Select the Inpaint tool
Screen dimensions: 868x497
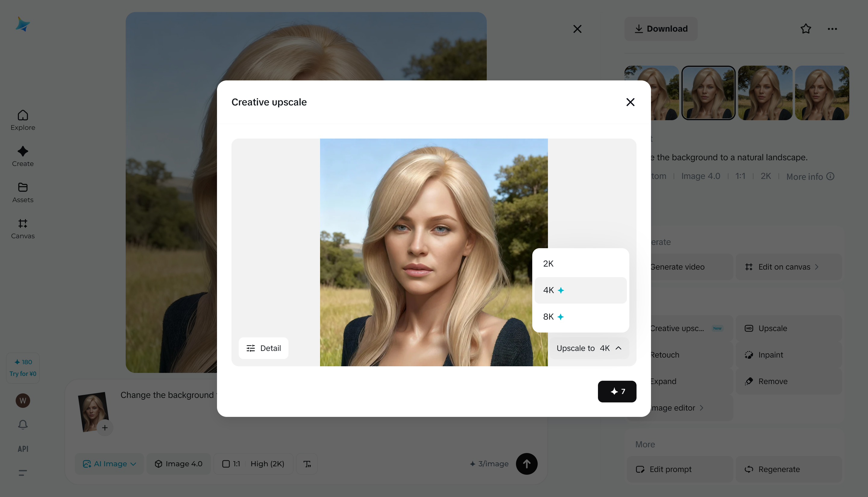(x=771, y=355)
